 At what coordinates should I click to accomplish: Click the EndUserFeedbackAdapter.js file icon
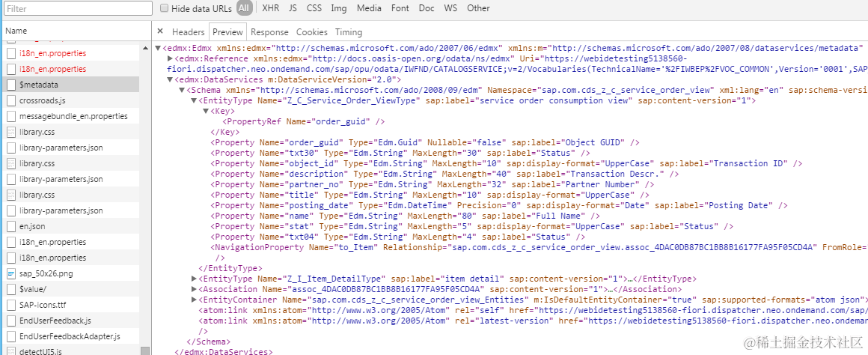(x=11, y=336)
